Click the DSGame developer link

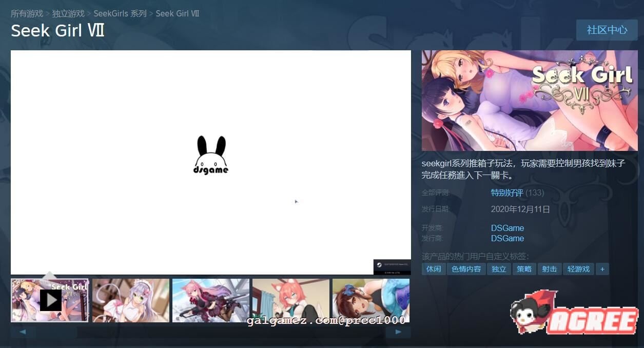coord(507,228)
